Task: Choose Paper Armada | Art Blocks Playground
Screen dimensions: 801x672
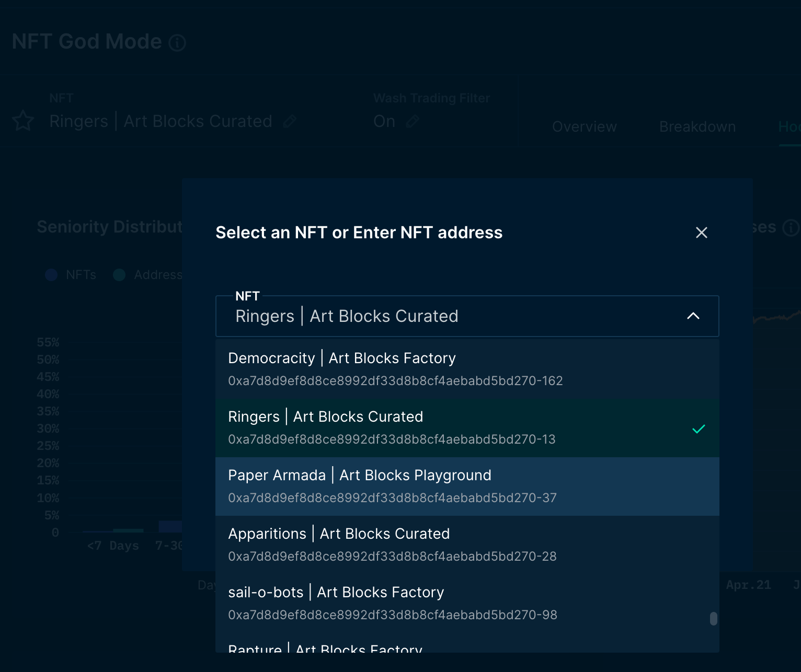Action: click(467, 486)
